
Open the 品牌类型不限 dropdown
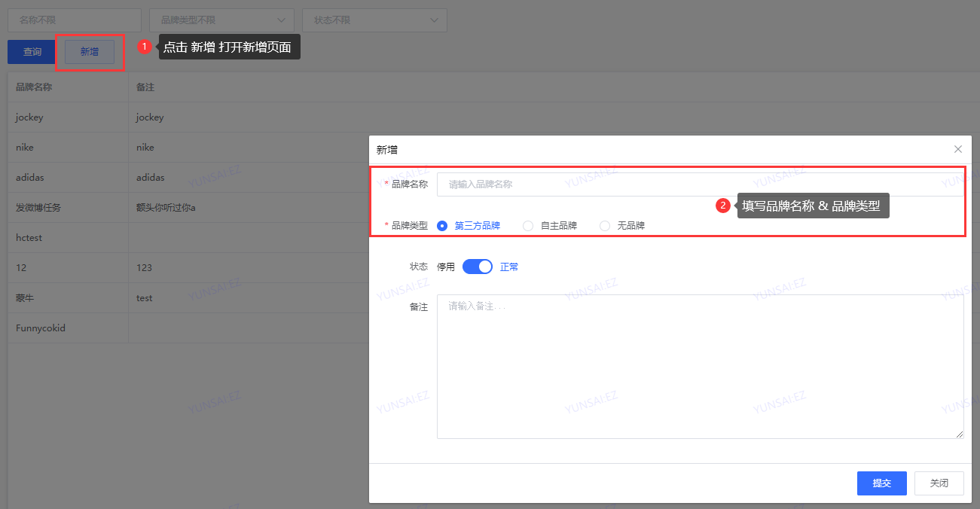(x=221, y=20)
